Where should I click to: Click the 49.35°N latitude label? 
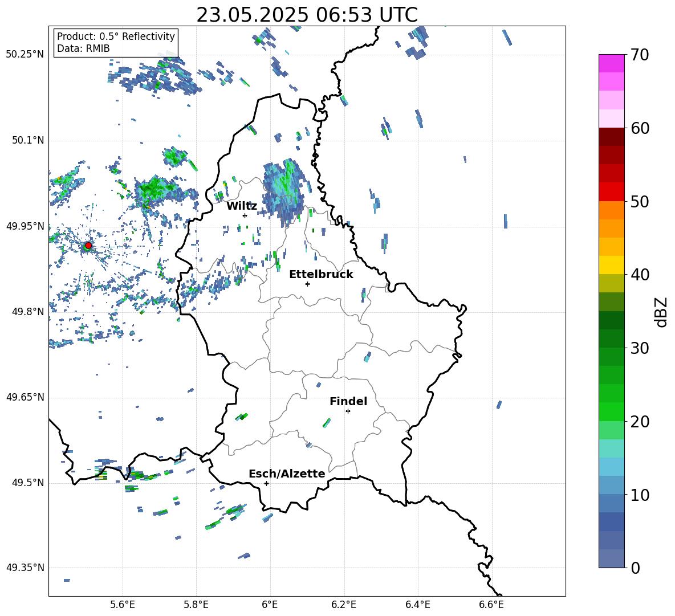(25, 568)
